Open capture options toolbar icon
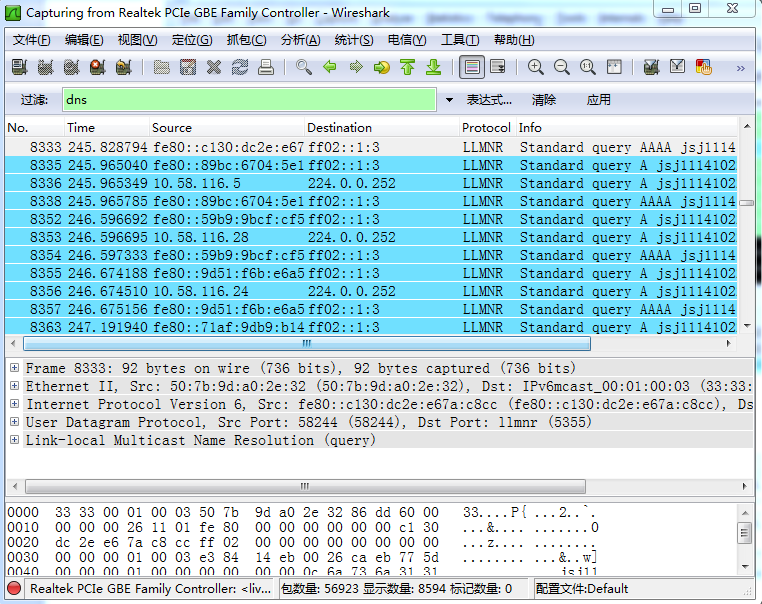762x604 pixels. point(45,67)
